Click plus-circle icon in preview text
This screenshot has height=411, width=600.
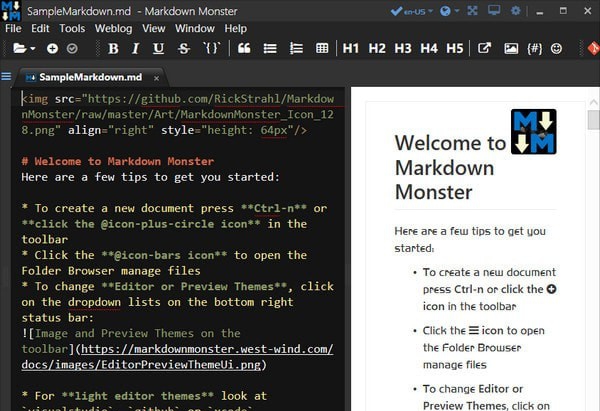click(551, 289)
